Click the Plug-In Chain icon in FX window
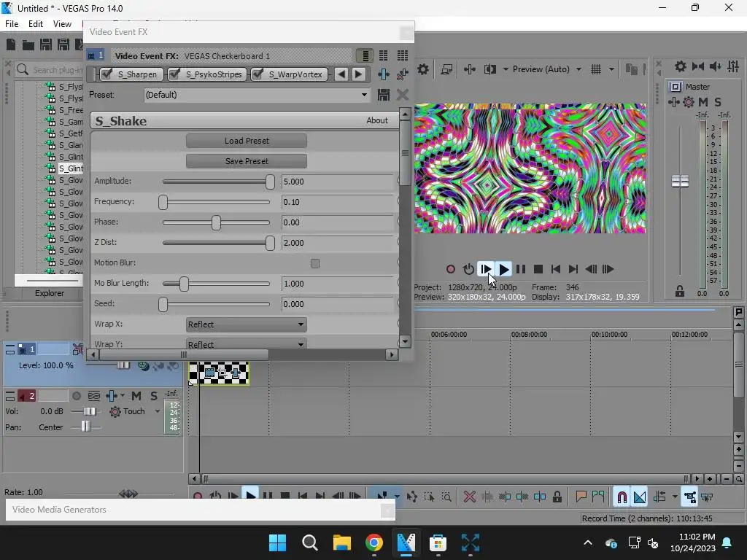 384,74
